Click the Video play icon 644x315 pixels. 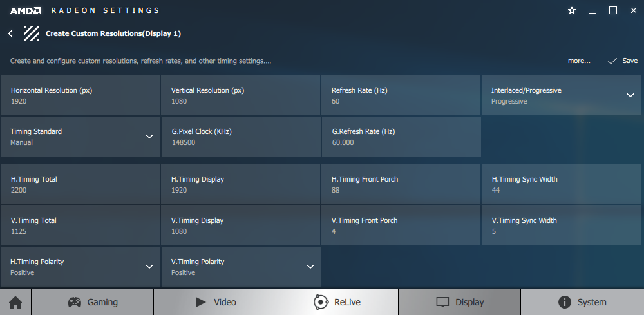[201, 302]
